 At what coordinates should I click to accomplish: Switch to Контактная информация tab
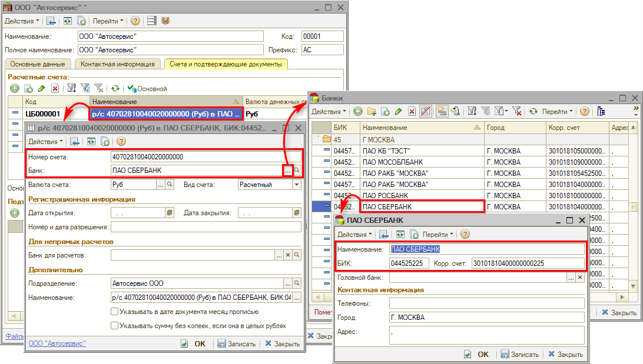(118, 64)
